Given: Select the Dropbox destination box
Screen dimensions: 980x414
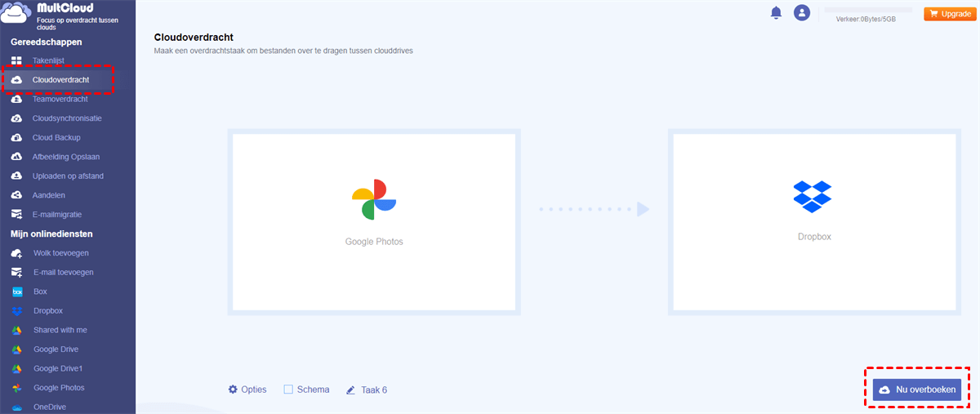Looking at the screenshot, I should 814,222.
